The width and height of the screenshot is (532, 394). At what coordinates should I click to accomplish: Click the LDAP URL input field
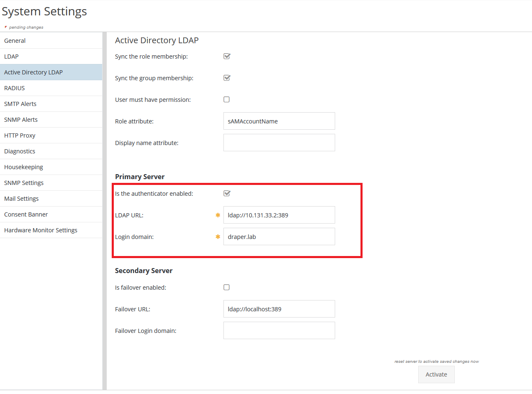tap(279, 215)
